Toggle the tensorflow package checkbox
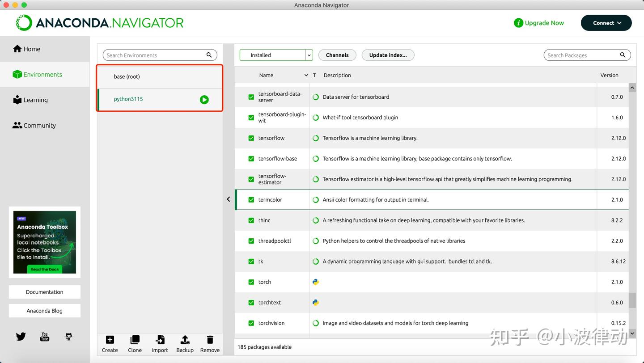The image size is (644, 363). (x=251, y=138)
